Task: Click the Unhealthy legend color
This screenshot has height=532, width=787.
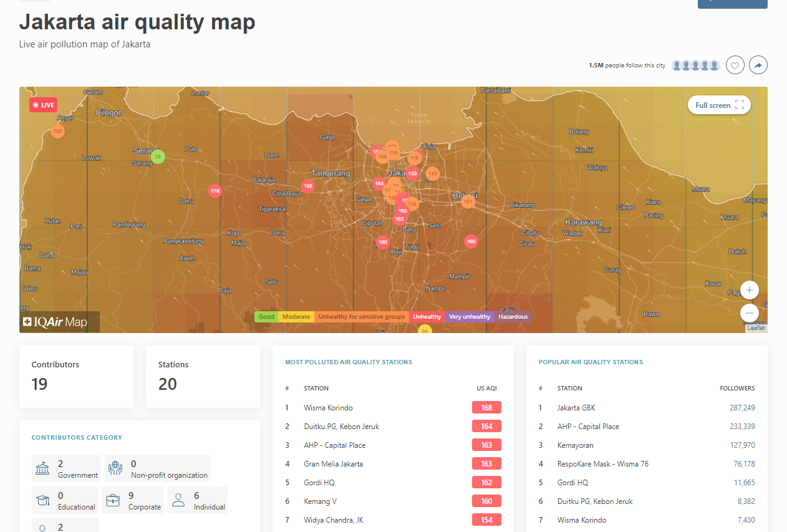Action: [427, 317]
